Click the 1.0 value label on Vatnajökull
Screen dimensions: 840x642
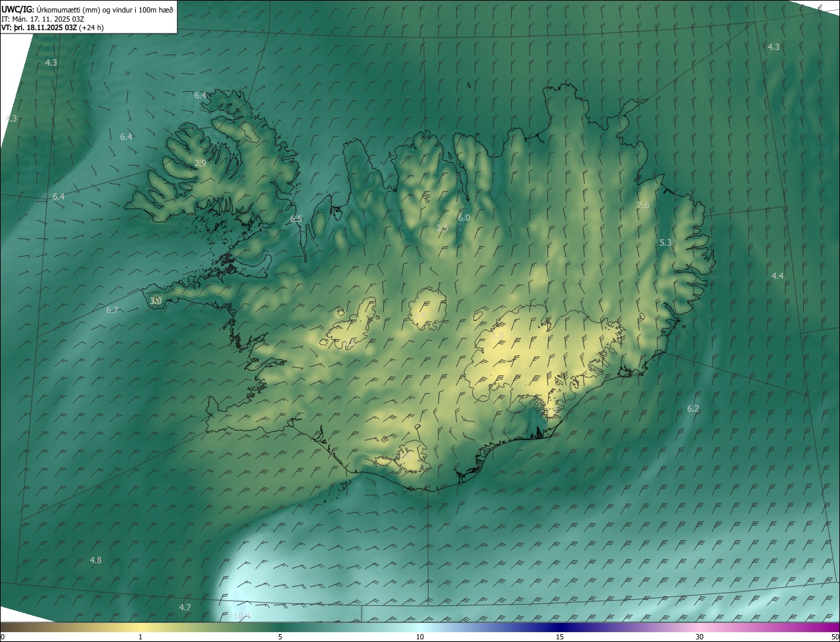coord(497,335)
